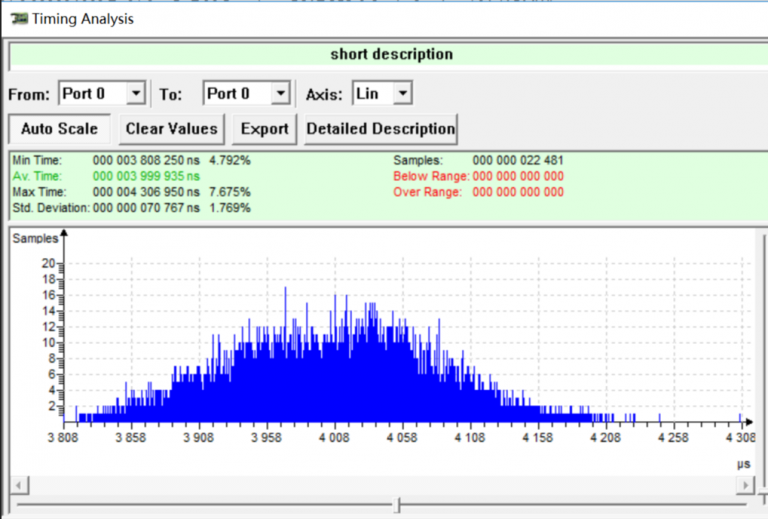
Task: Click the Timing Analysis window icon
Action: (x=18, y=18)
